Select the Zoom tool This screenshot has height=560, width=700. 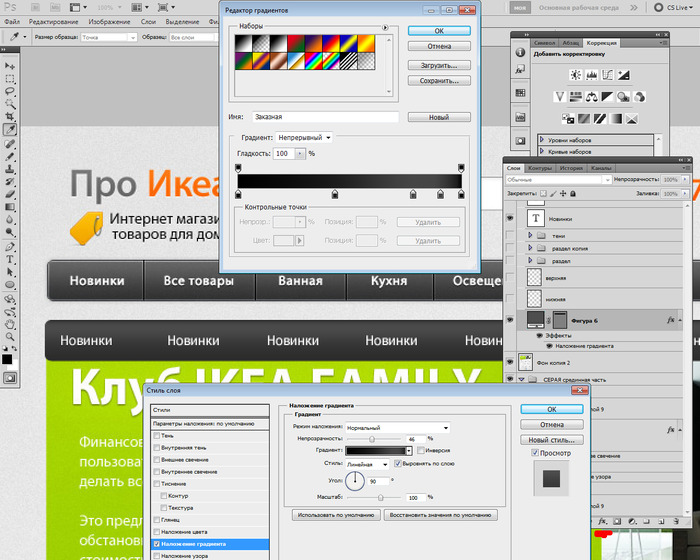9,337
